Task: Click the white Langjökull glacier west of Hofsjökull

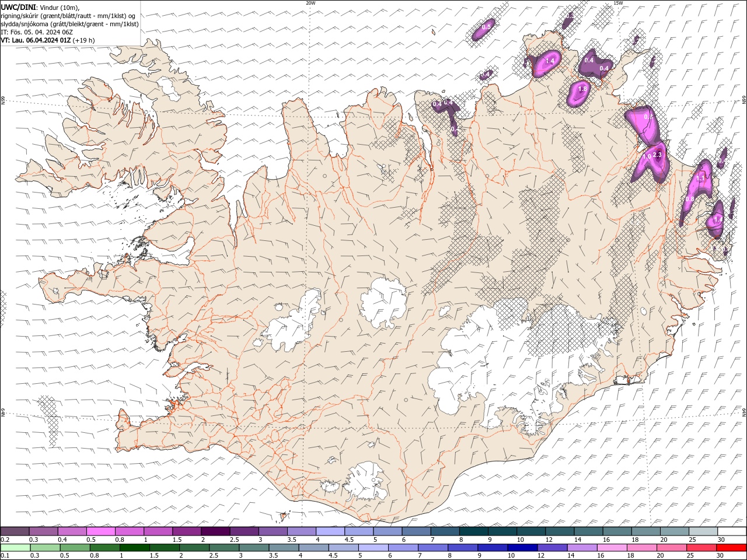Action: point(295,324)
